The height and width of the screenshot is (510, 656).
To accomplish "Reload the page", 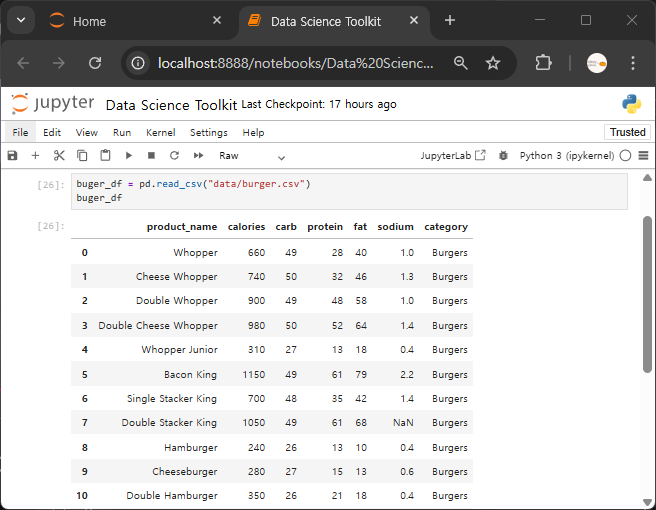I will point(95,63).
